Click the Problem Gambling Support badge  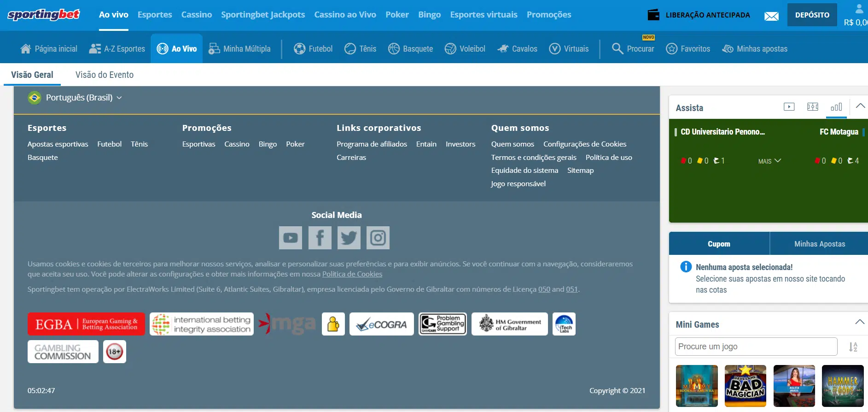(x=443, y=324)
